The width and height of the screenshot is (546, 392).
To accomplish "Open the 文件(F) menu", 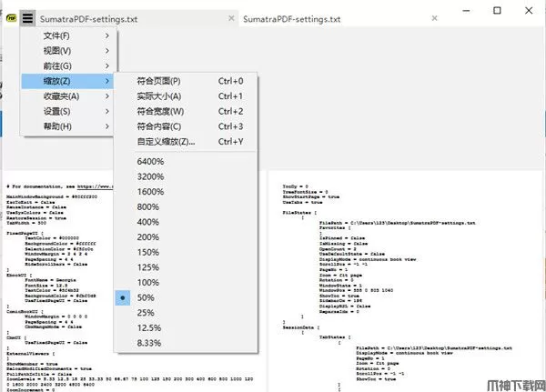I will [x=67, y=35].
